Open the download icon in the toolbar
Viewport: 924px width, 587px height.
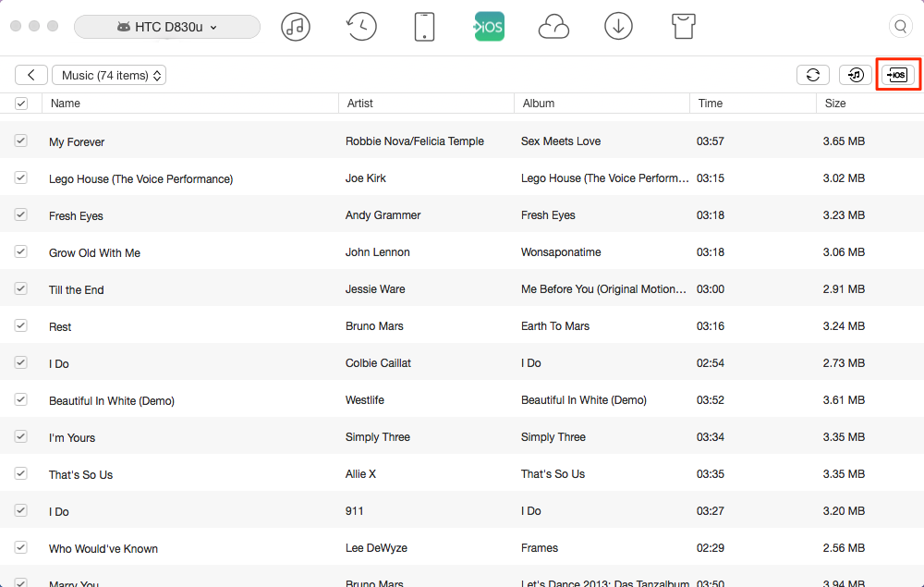click(x=618, y=27)
